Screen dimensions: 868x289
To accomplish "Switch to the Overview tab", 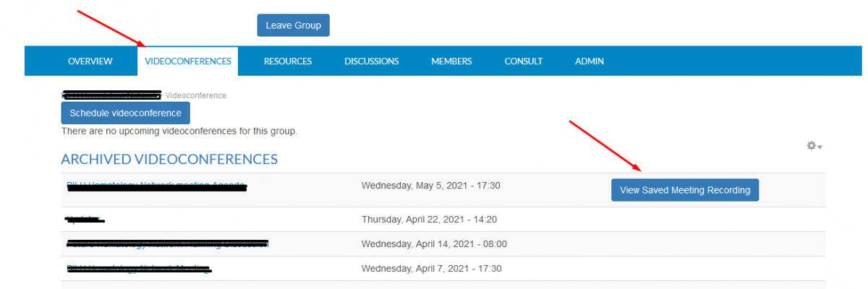I will point(90,61).
